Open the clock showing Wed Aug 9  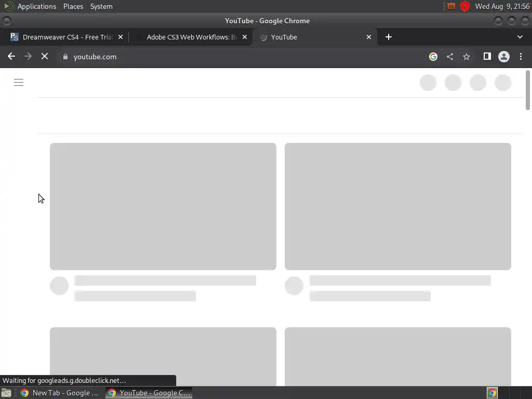coord(502,6)
